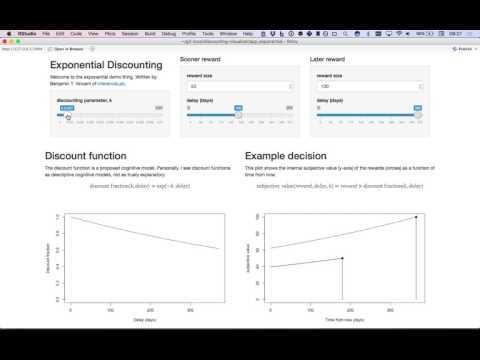Open the File menu
This screenshot has width=480, height=360.
pyautogui.click(x=46, y=34)
